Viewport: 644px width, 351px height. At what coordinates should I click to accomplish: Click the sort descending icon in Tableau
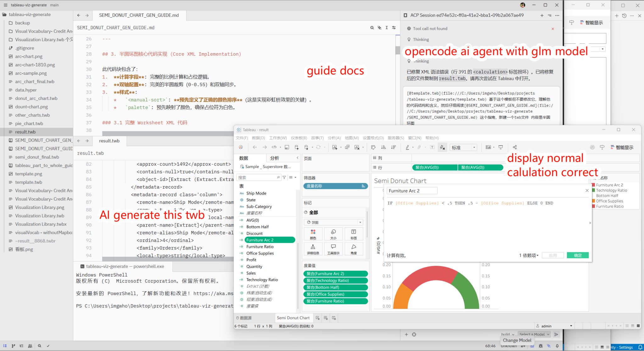click(393, 147)
